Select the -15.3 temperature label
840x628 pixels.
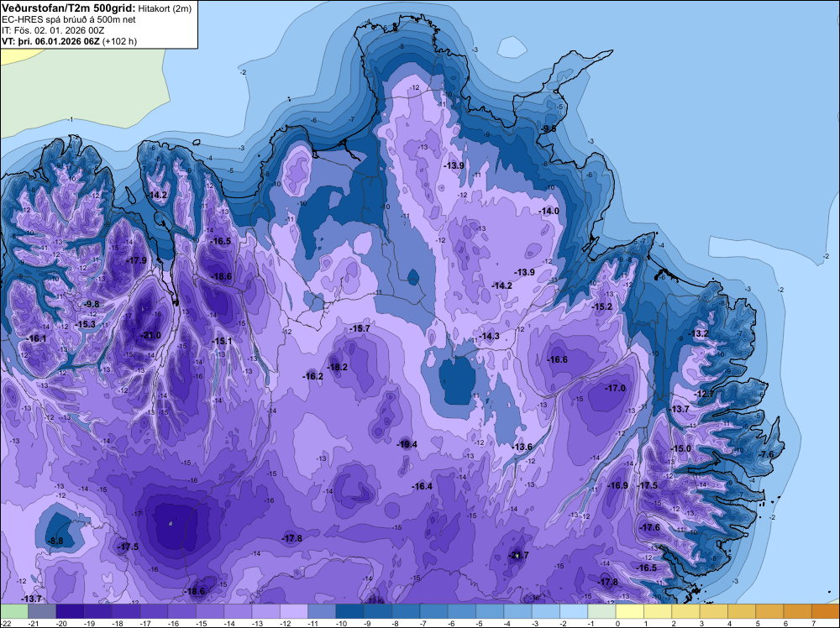pyautogui.click(x=85, y=324)
